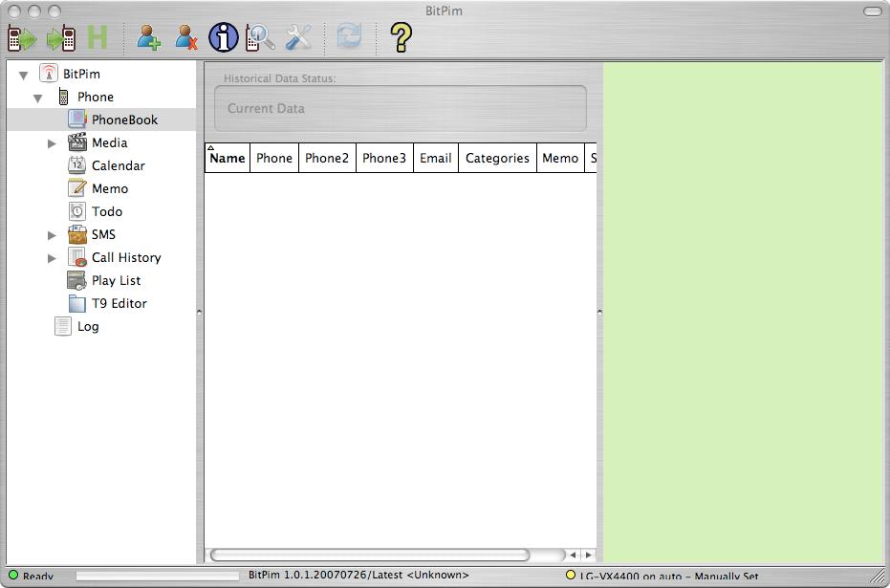Image resolution: width=890 pixels, height=588 pixels.
Task: Click the Todo clock icon
Action: [x=77, y=211]
